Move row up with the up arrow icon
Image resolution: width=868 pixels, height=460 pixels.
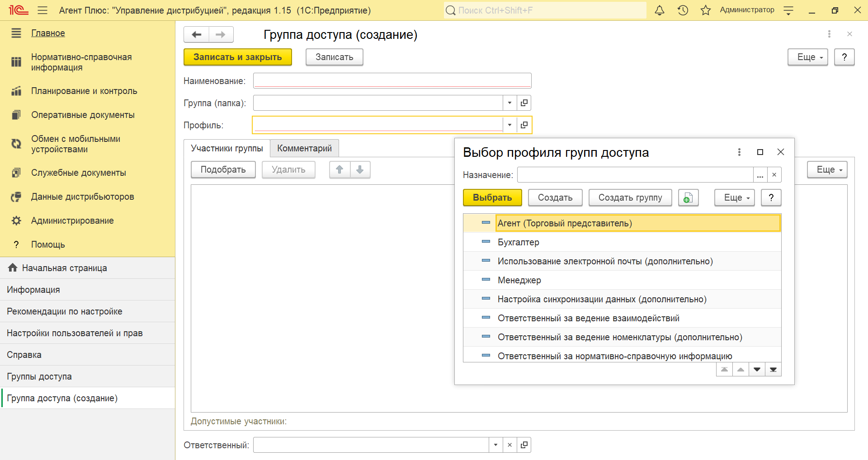340,169
